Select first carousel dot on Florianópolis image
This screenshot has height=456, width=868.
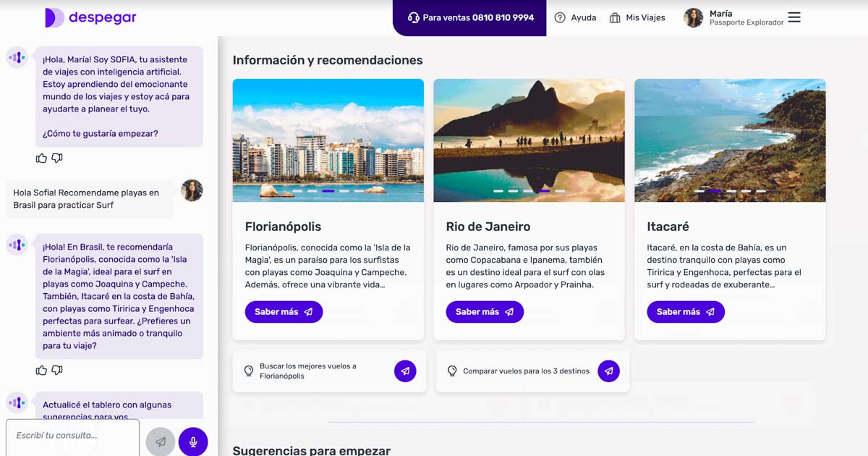click(297, 191)
